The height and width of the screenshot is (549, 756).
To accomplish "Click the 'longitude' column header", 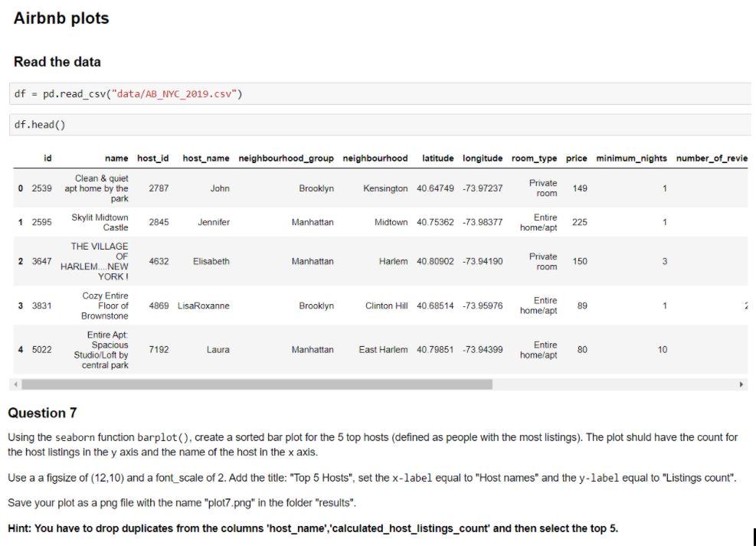I will (482, 158).
